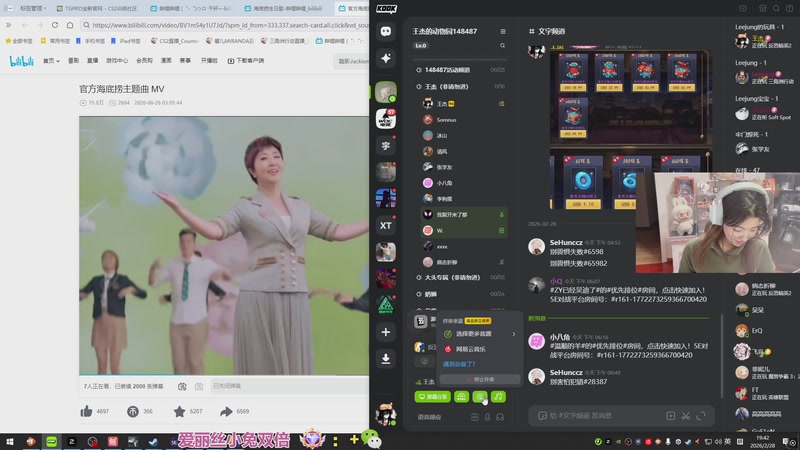800x450 pixels.
Task: Open Steam from the taskbar
Action: tap(153, 441)
